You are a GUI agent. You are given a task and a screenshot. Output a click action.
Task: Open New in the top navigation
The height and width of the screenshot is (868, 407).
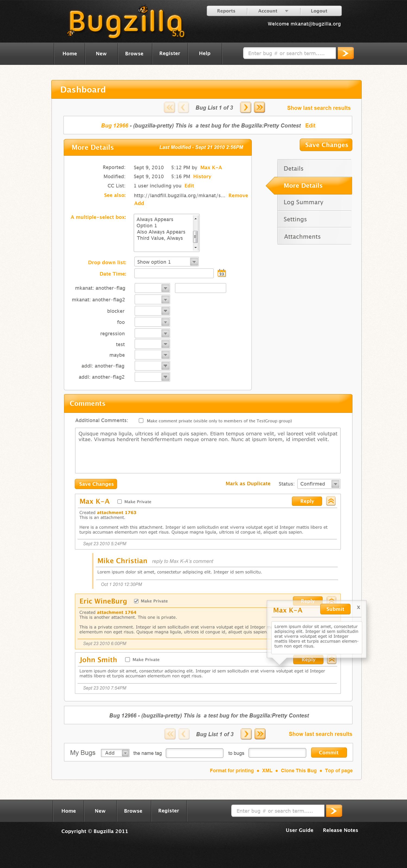coord(101,54)
